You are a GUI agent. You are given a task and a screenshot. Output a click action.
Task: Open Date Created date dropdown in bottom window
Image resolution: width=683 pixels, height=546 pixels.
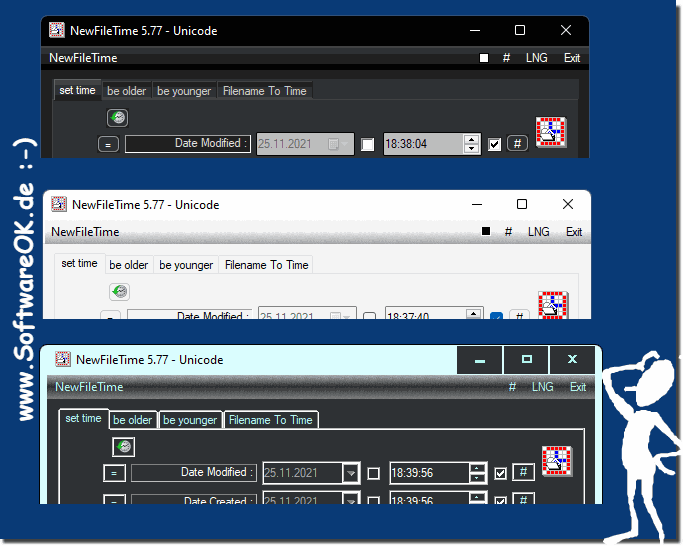click(351, 499)
